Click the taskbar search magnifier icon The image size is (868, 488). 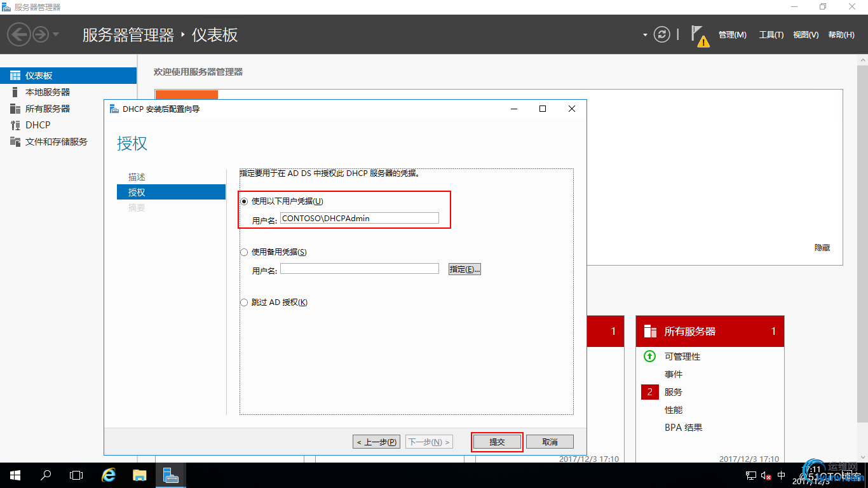[46, 475]
